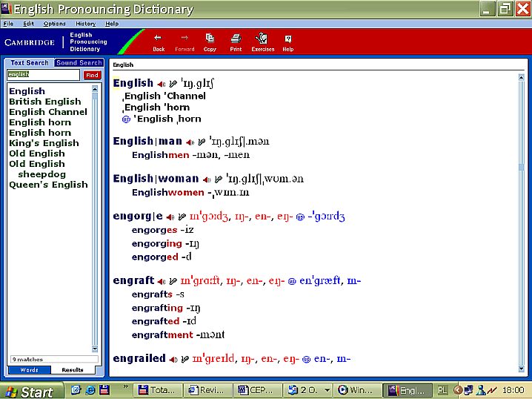Click scroll-down arrow of word list
Viewport: 532px width, 399px height.
tap(95, 349)
